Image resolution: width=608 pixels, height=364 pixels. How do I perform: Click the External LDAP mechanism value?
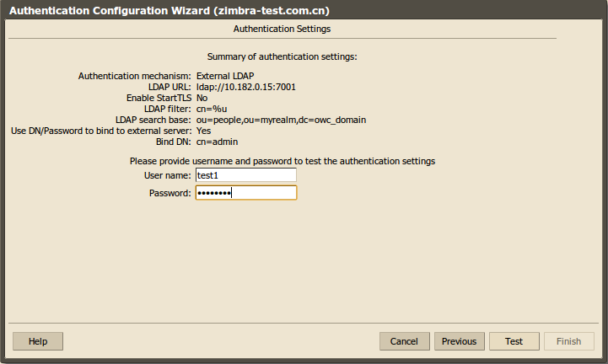(225, 76)
